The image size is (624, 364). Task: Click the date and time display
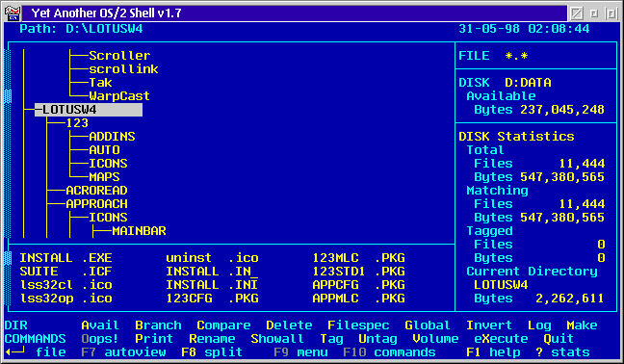524,29
